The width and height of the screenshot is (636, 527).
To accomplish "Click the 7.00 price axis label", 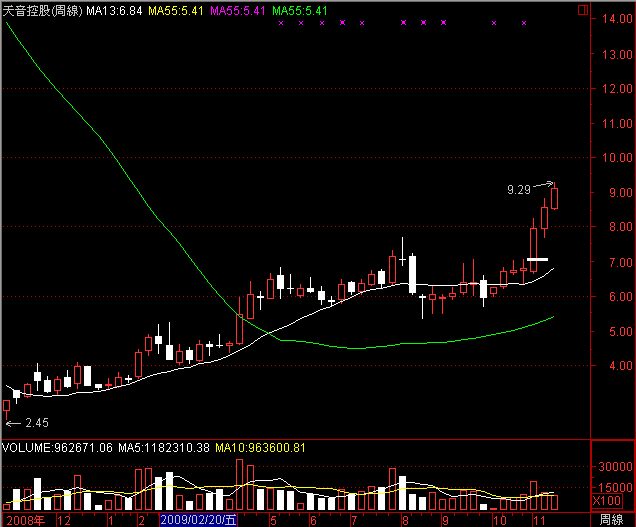I will coord(621,262).
